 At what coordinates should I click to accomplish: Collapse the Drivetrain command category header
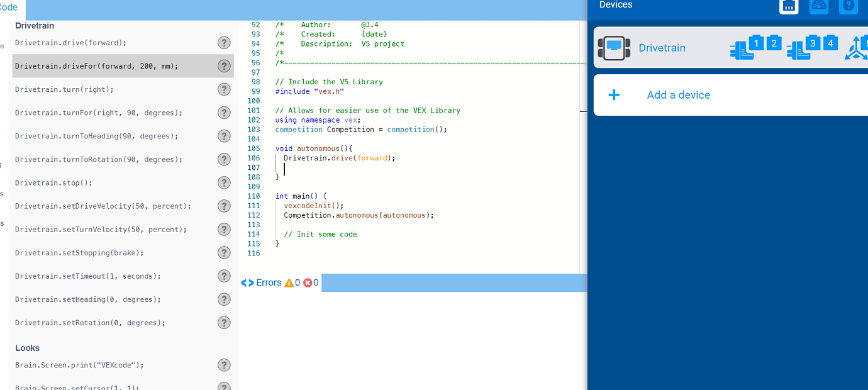(x=35, y=26)
